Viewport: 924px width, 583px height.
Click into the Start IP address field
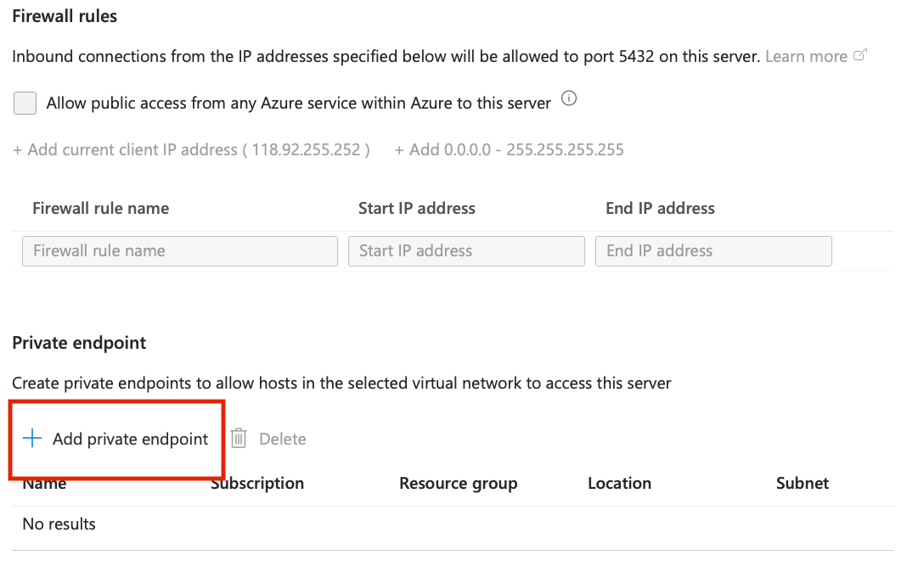coord(466,251)
